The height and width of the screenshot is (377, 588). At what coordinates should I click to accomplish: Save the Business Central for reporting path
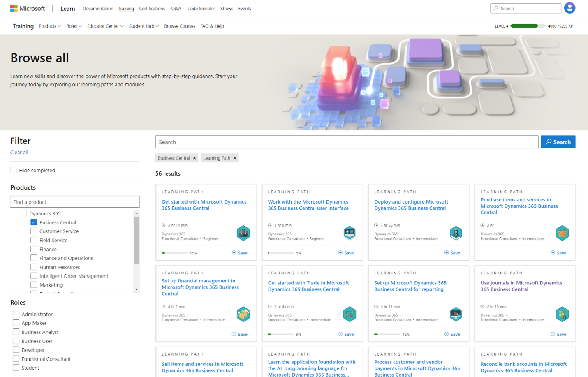(452, 334)
